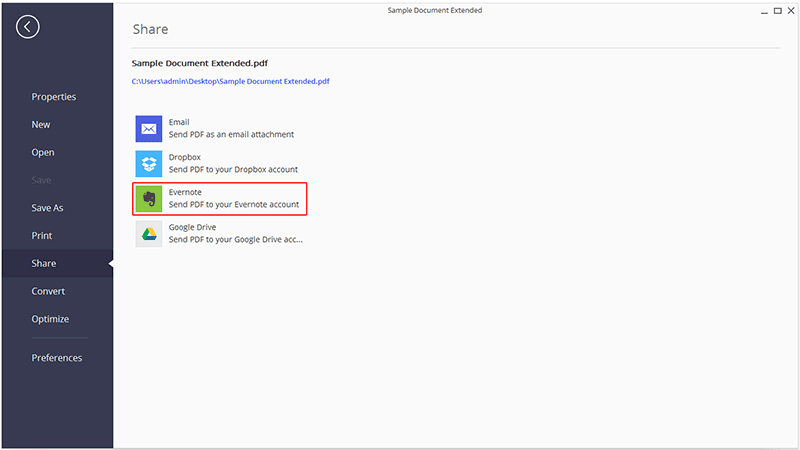Send PDF as an email attachment
The width and height of the screenshot is (800, 450).
coord(219,129)
